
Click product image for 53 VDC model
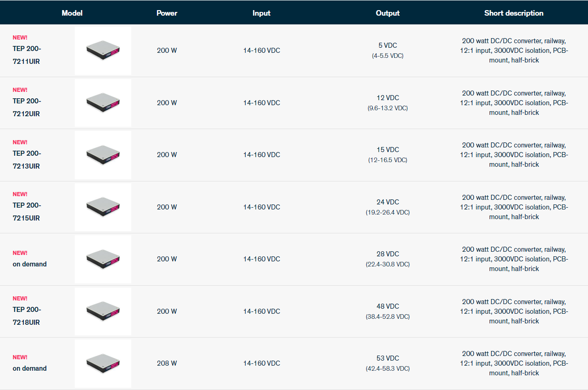click(103, 363)
